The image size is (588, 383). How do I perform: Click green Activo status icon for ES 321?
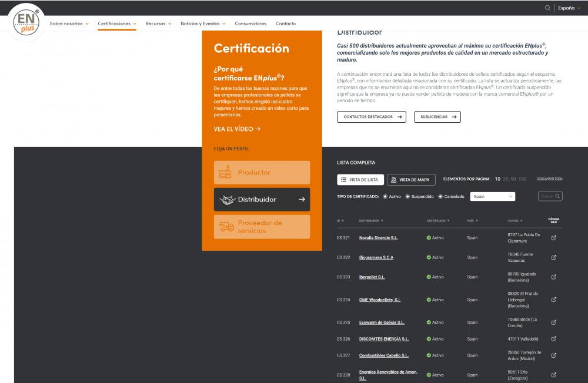(x=429, y=237)
